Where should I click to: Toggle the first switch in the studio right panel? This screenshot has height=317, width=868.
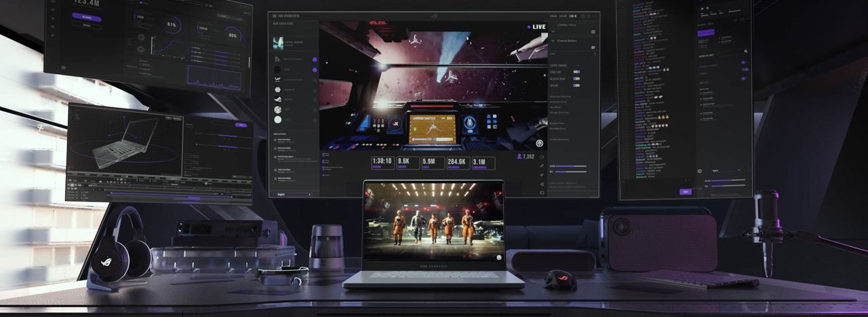point(576,72)
